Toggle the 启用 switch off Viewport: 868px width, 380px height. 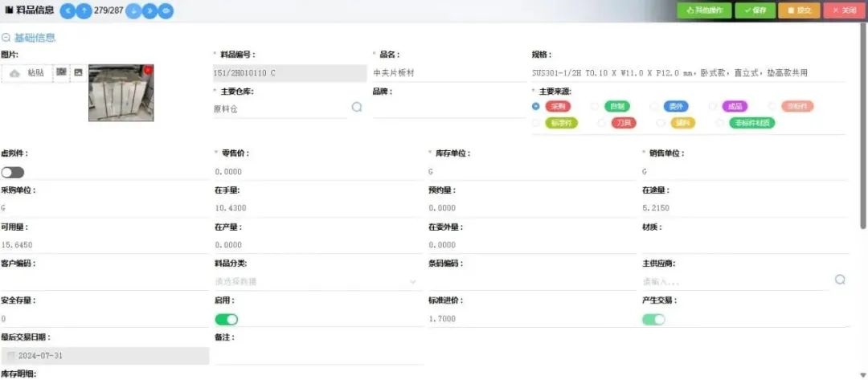pyautogui.click(x=227, y=319)
